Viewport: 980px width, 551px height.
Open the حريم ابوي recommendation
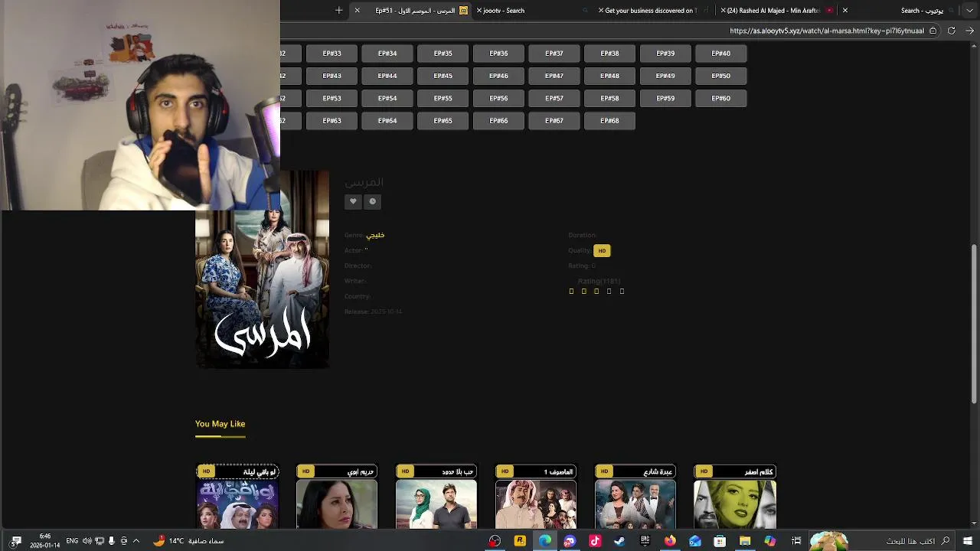point(337,497)
